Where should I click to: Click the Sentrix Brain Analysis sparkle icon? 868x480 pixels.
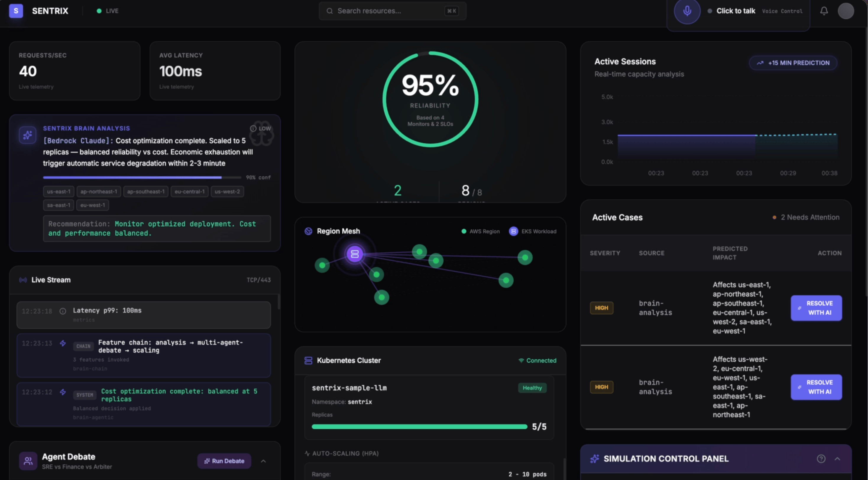pyautogui.click(x=27, y=135)
